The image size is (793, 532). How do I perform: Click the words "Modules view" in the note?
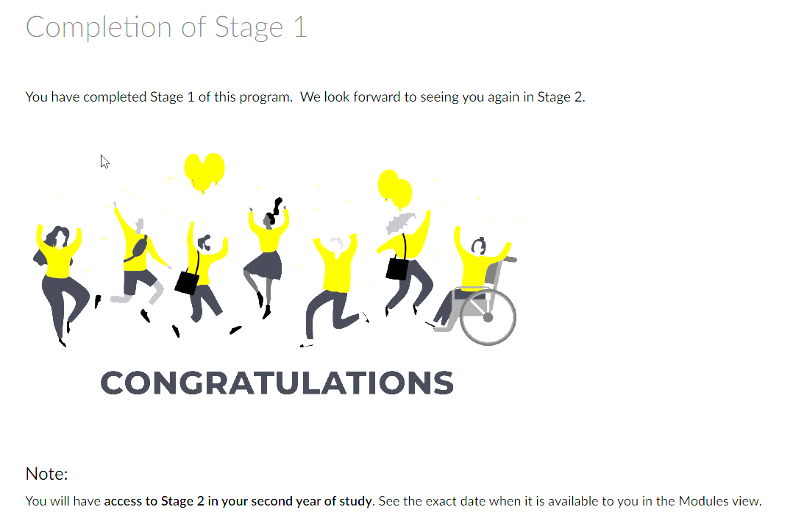coord(719,501)
